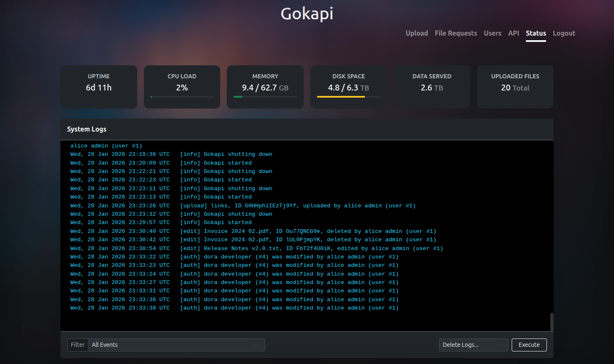614x364 pixels.
Task: Click the 23:33:36 dora developer auth entry
Action: [234, 299]
